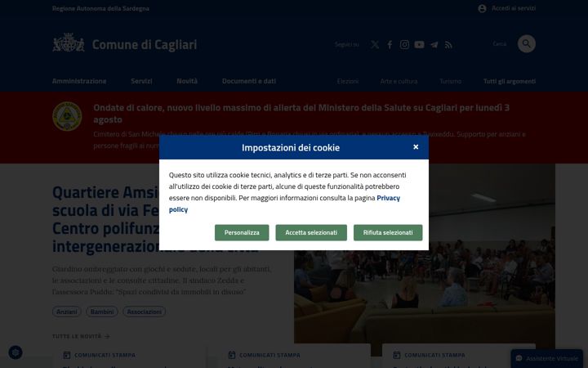
Task: Open Tutti gli argomenti link
Action: point(510,81)
